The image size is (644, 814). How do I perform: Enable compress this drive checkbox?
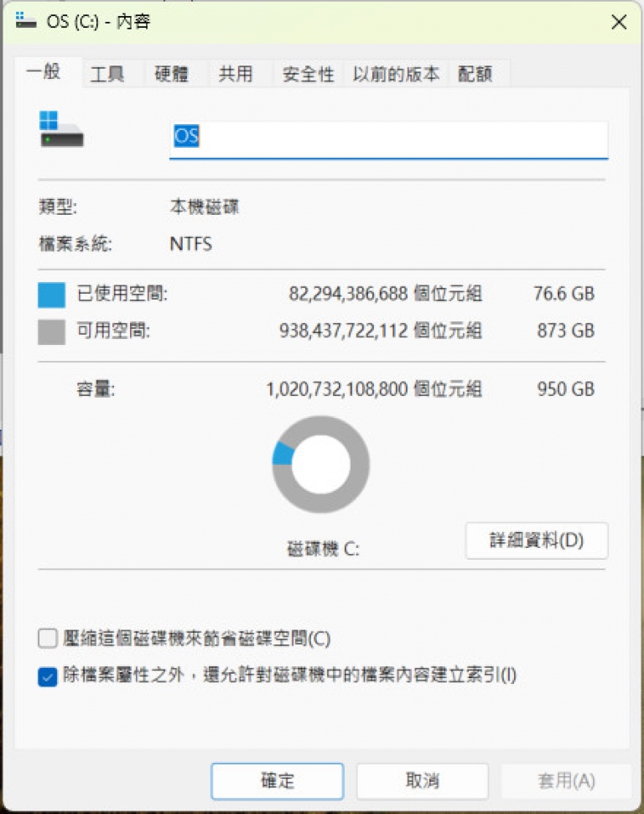47,638
